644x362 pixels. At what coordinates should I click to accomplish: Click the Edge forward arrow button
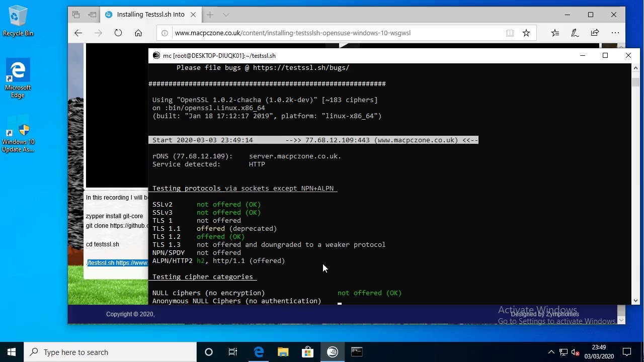point(98,33)
